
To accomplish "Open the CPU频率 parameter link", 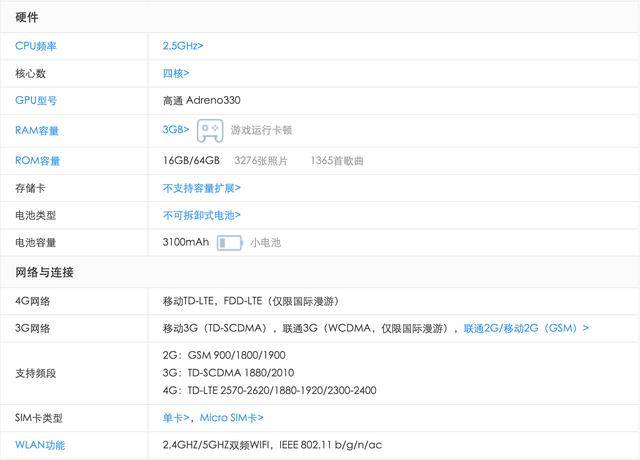I will pos(36,46).
